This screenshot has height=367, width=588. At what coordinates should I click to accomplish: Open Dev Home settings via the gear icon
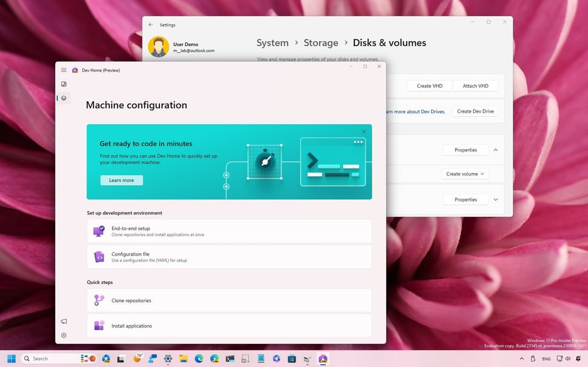click(x=64, y=335)
